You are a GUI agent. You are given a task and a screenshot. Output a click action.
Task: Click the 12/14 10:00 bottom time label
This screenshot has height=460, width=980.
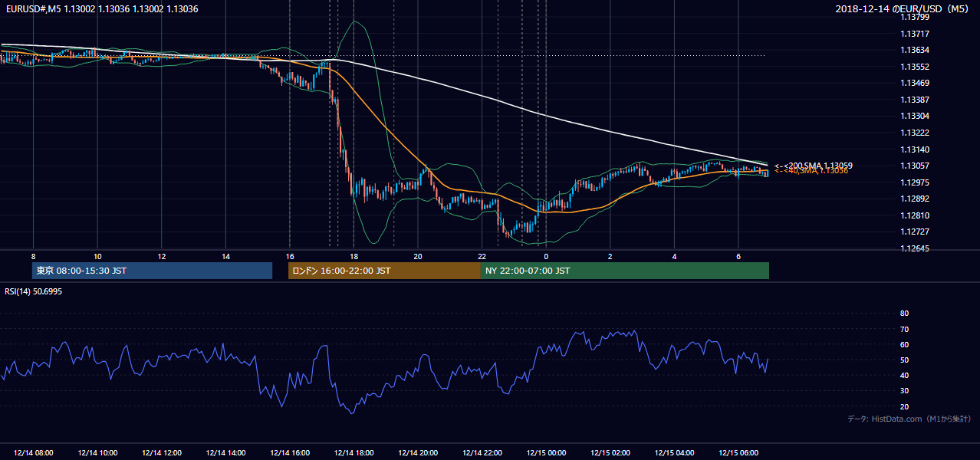click(x=97, y=453)
